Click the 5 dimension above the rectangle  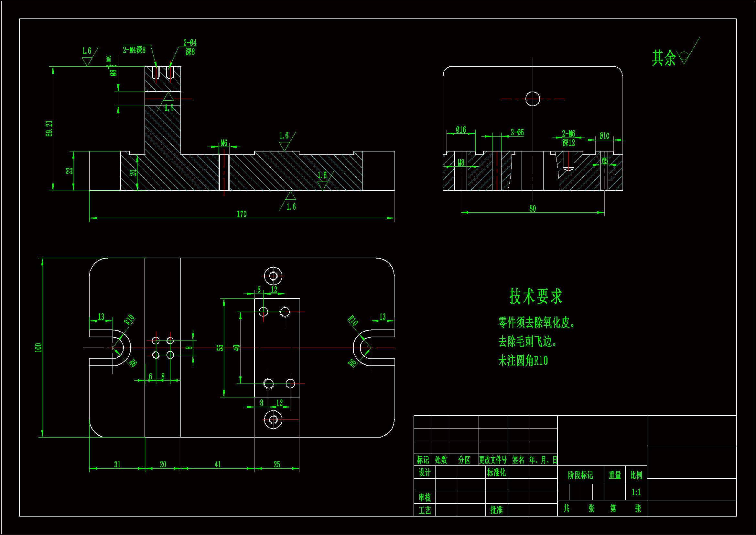259,289
